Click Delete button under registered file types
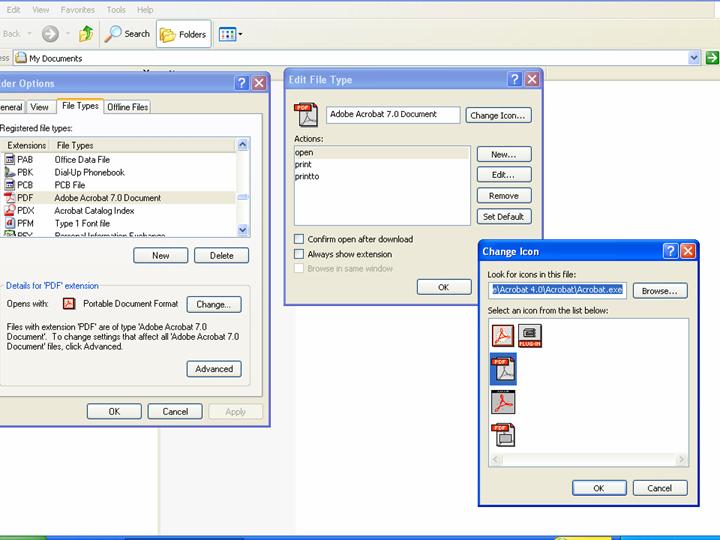This screenshot has width=720, height=540. pyautogui.click(x=221, y=255)
